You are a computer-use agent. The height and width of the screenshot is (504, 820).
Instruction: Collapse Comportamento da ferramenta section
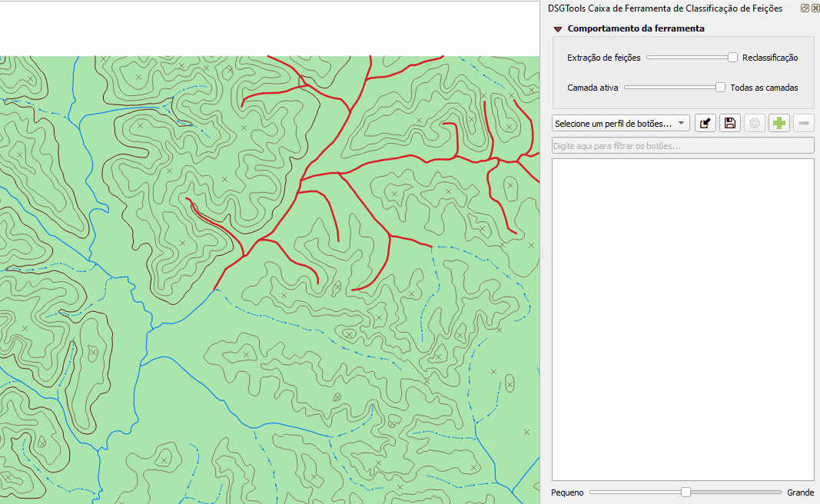[558, 29]
